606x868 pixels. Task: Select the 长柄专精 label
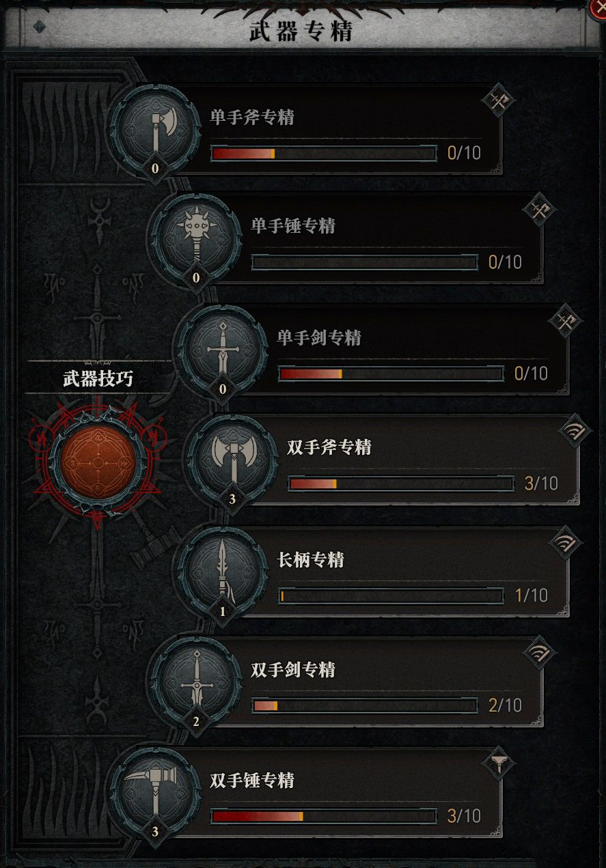310,560
